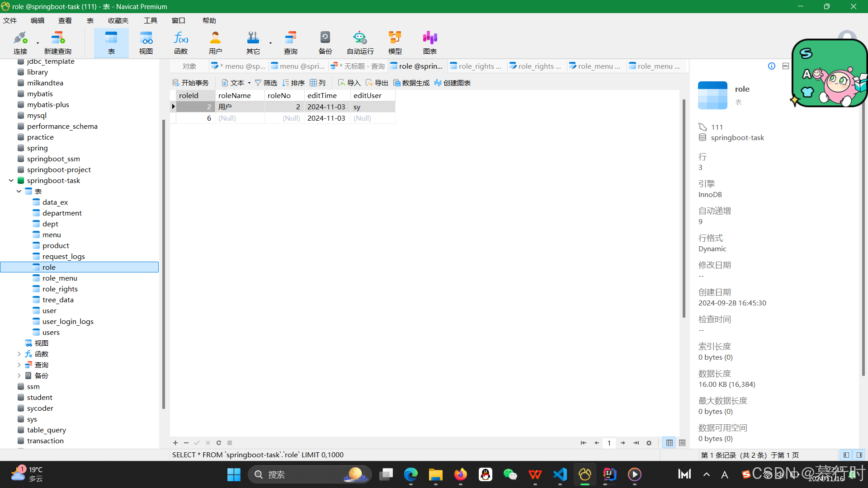Open the 工具 menu
Viewport: 868px width, 488px height.
point(150,21)
